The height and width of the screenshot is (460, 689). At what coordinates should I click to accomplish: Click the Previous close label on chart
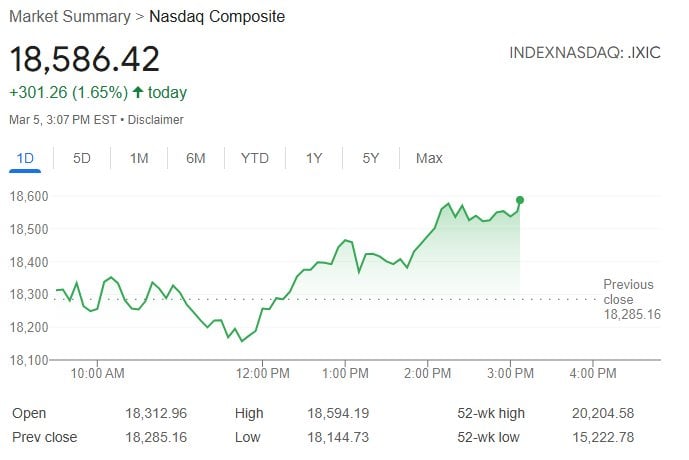click(x=627, y=292)
